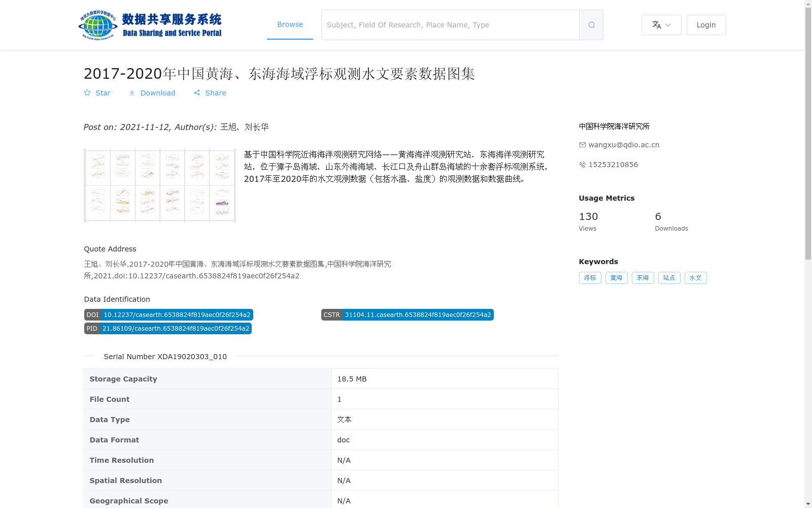Click the search magnifier button
Screen dimensions: 812x508
[591, 25]
